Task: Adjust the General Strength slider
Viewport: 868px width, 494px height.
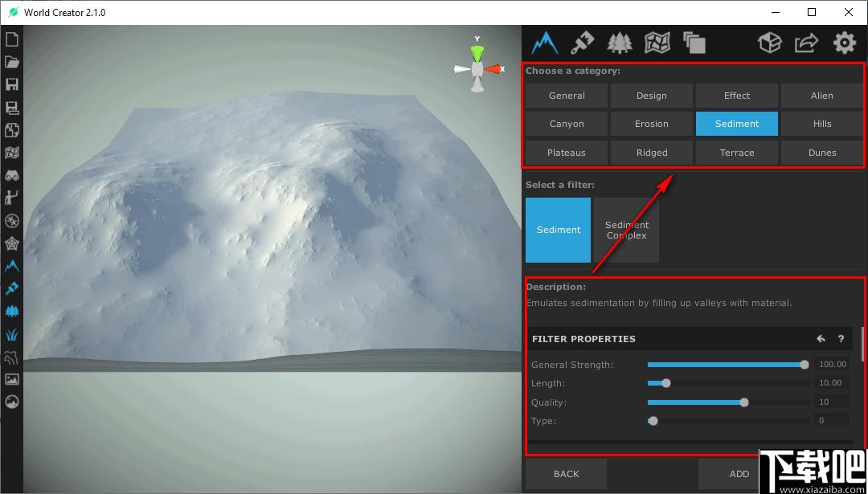Action: [x=727, y=365]
